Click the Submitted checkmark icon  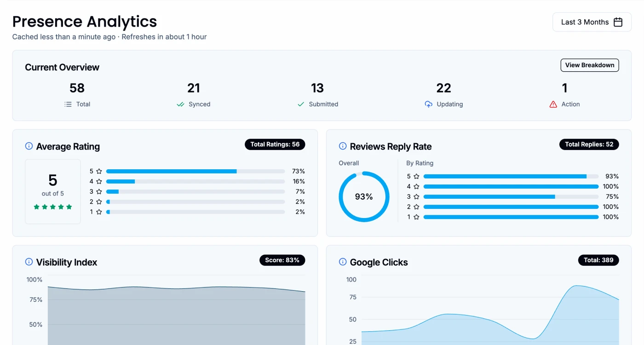[301, 104]
